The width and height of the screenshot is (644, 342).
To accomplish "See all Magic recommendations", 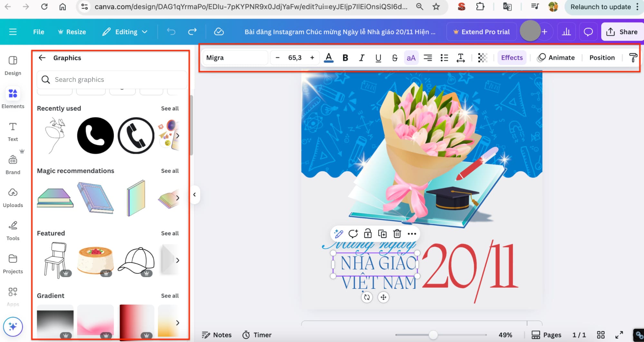I will click(170, 171).
